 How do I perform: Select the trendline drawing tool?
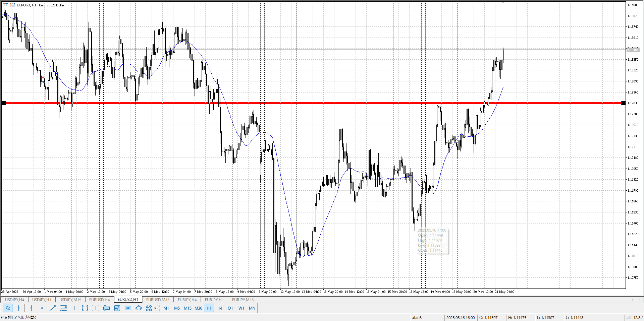coord(53,308)
